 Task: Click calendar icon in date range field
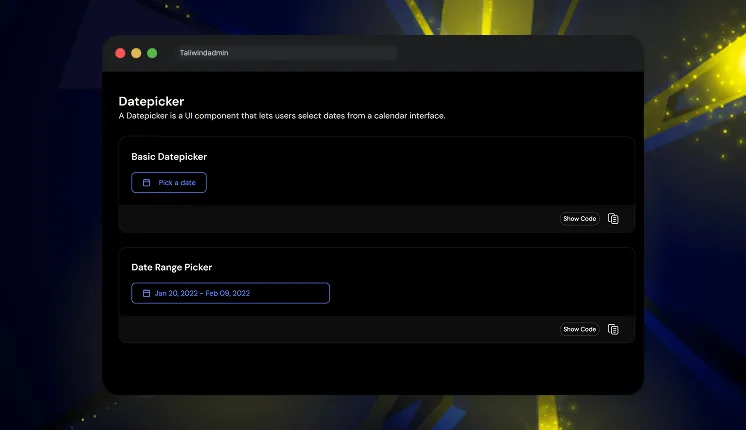point(147,293)
